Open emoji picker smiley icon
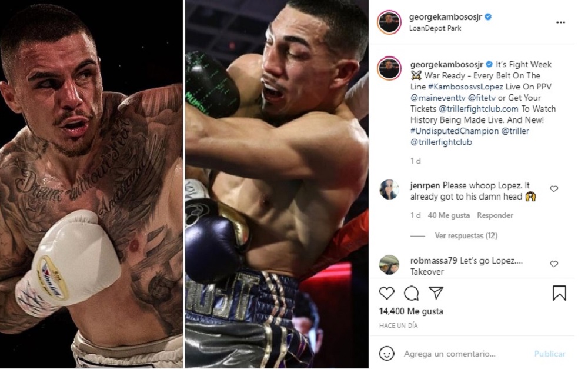Screen dimensions: 588x369 click(387, 353)
